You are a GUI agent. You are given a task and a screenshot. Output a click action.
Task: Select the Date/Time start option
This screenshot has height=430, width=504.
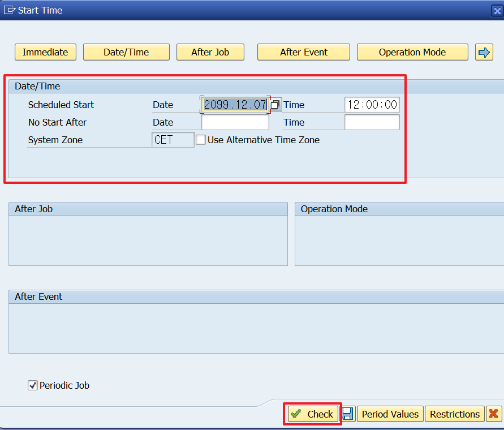126,51
